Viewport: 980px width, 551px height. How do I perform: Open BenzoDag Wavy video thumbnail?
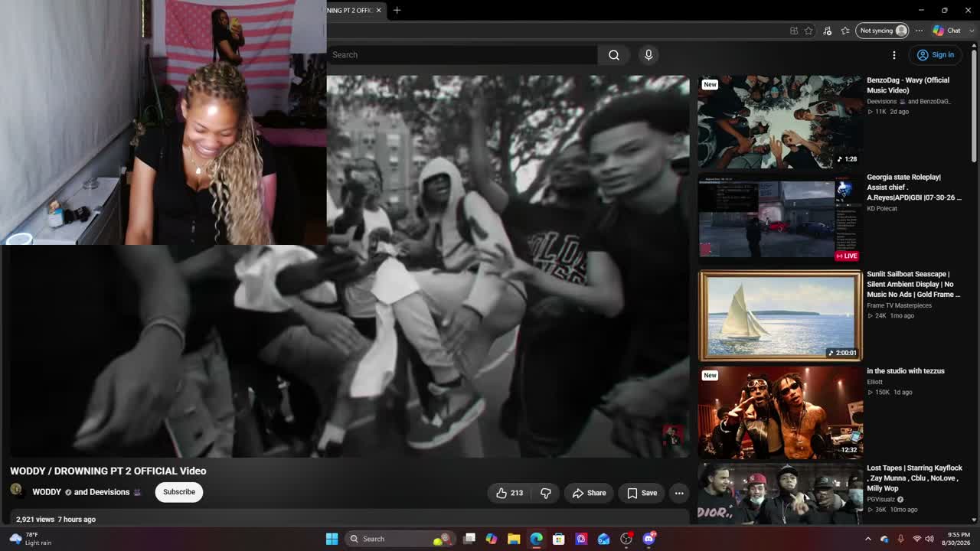(780, 122)
